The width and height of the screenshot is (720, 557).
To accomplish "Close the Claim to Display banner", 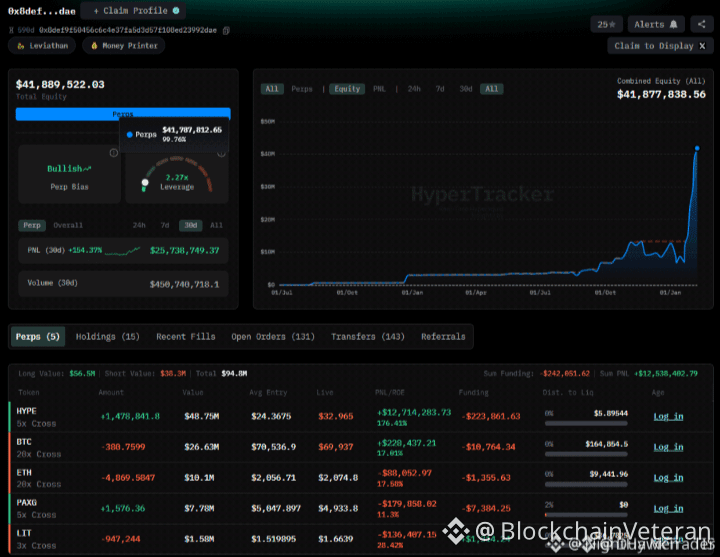I will (702, 46).
